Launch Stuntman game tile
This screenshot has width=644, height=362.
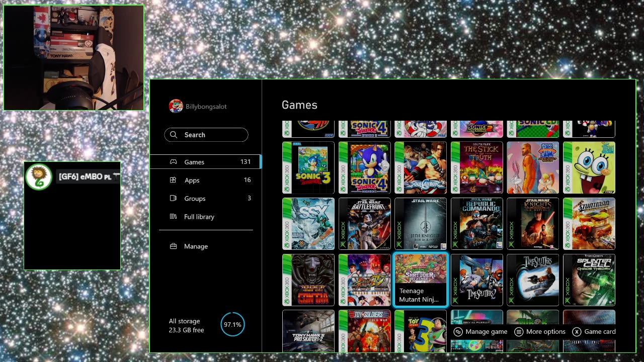coord(589,224)
